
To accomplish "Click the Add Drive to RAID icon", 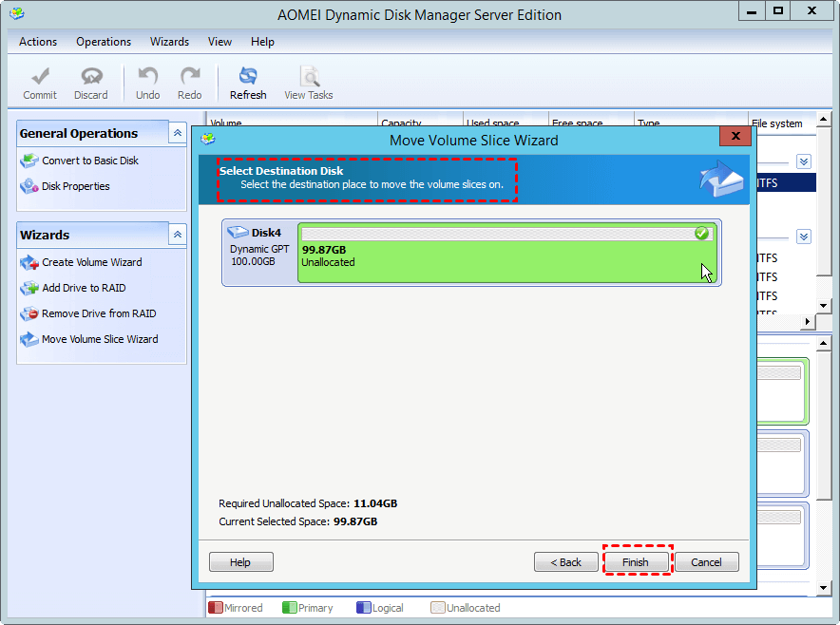I will (x=29, y=288).
